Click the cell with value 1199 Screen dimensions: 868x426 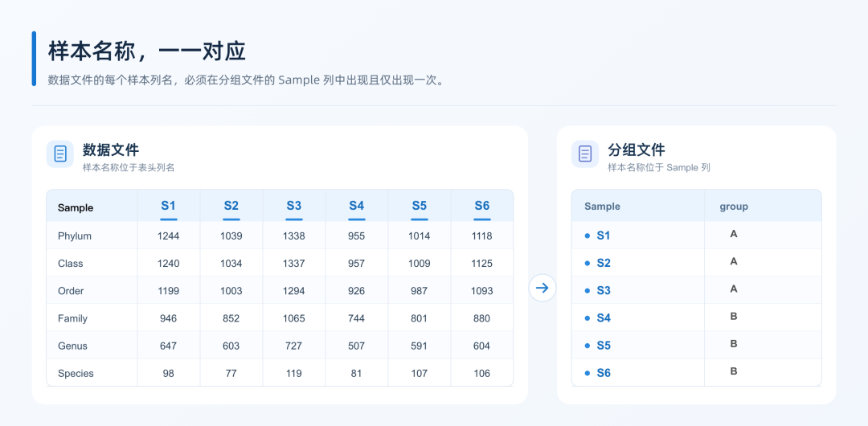coord(168,291)
